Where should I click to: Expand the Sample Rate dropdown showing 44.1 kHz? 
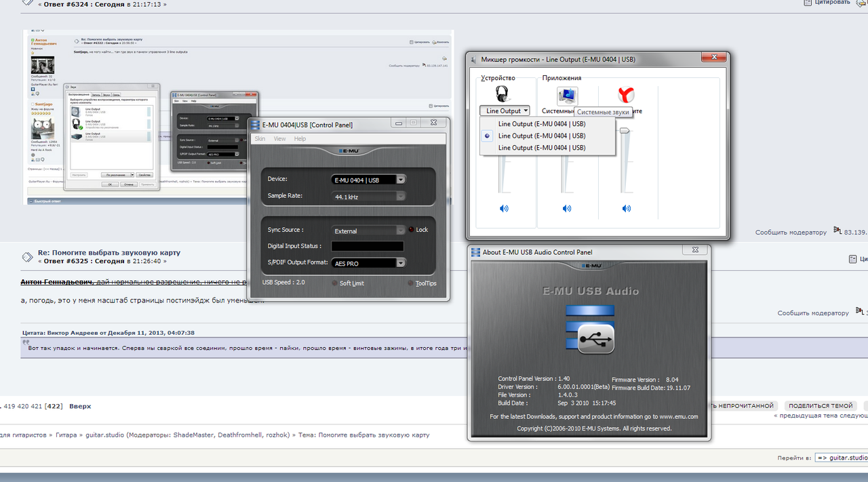[368, 197]
